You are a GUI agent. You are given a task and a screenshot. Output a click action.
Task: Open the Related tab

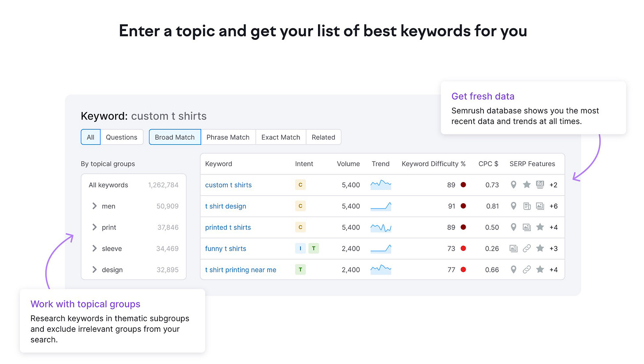323,137
